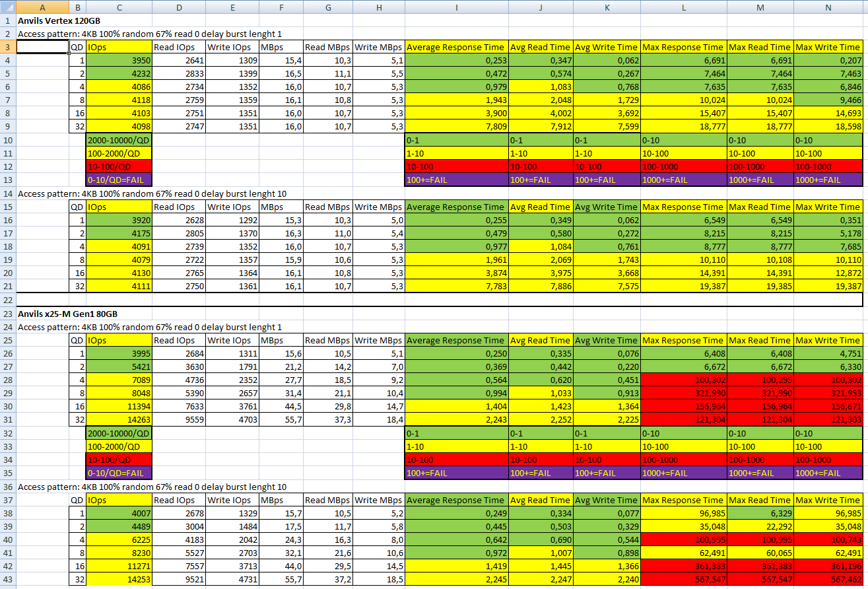Click the yellow legend cell '100-2000/QD' in row 33
Screen dimensions: 868x589
tap(119, 446)
